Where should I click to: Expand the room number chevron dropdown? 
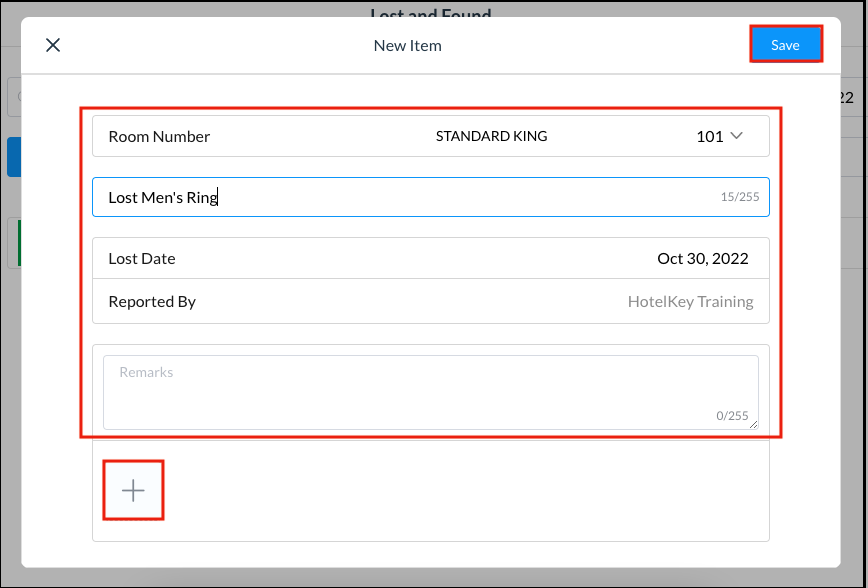[x=737, y=136]
